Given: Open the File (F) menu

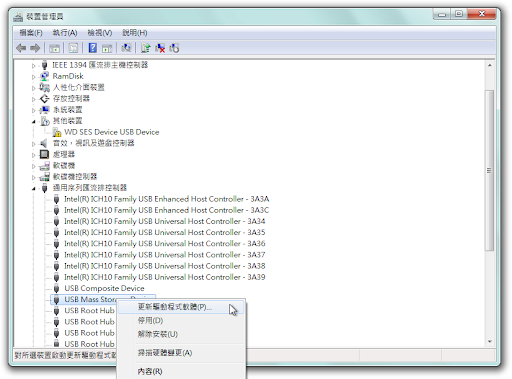Looking at the screenshot, I should 31,33.
